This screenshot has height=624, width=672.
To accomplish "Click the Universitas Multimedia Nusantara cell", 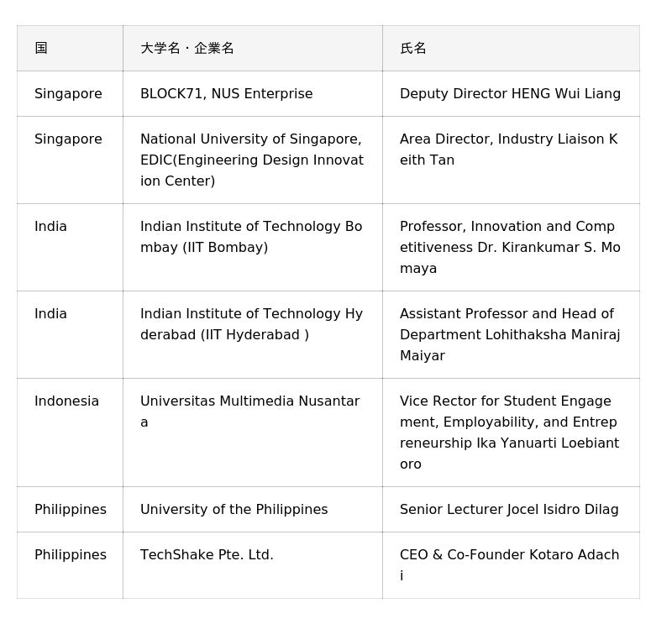I will [249, 412].
